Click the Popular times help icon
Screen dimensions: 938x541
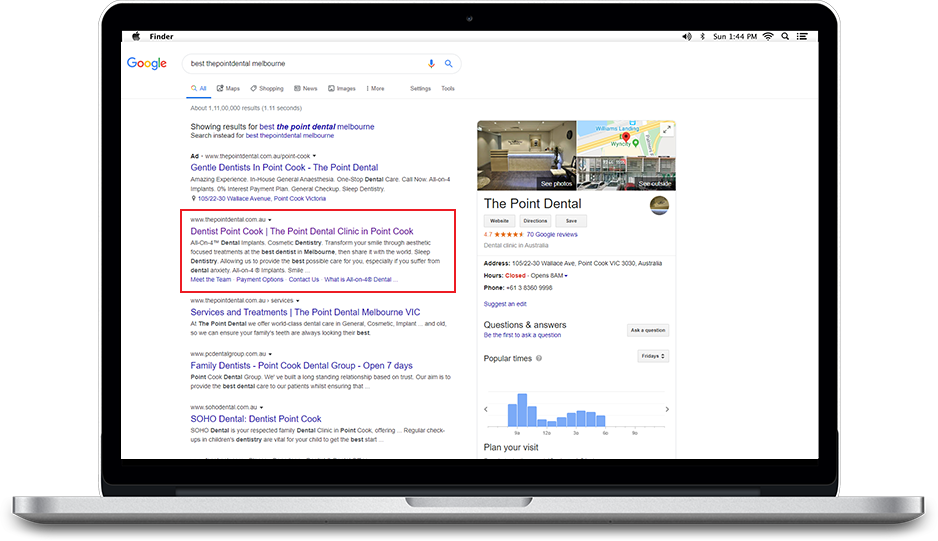click(539, 358)
